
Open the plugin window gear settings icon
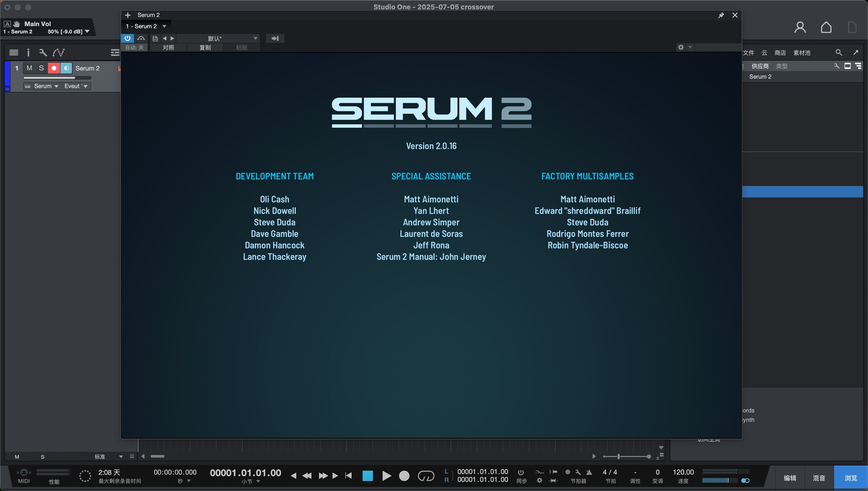(681, 47)
